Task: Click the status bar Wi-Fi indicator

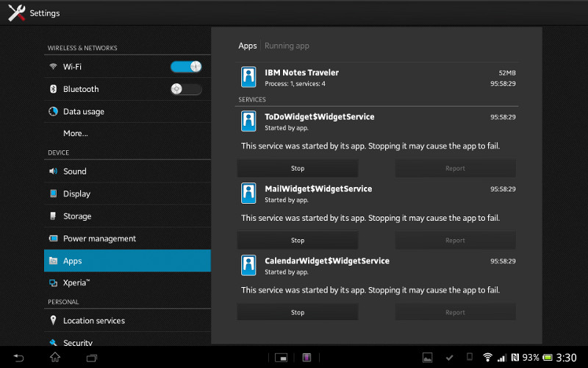Action: click(487, 357)
